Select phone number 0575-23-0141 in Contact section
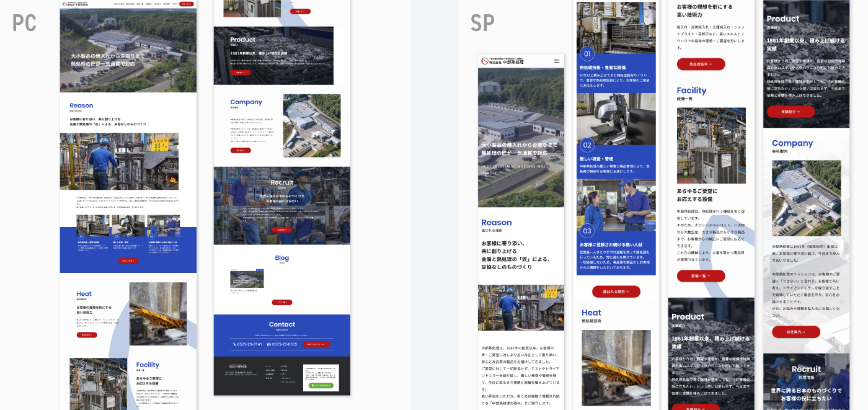This screenshot has width=868, height=410. 250,344
